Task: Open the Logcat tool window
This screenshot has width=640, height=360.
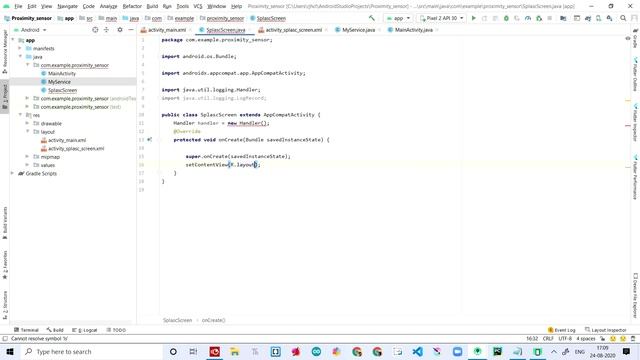Action: click(84, 330)
